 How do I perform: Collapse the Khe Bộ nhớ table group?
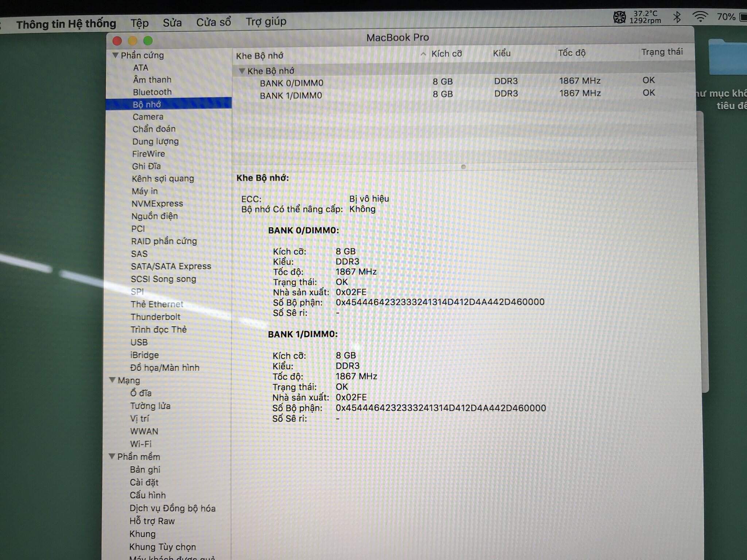click(242, 71)
